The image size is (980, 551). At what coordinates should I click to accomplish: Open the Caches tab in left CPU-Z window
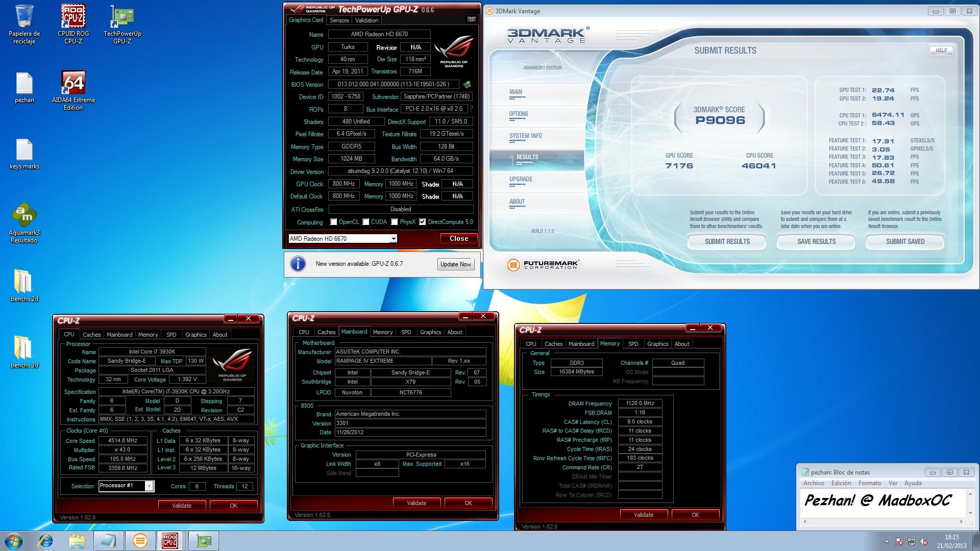92,335
